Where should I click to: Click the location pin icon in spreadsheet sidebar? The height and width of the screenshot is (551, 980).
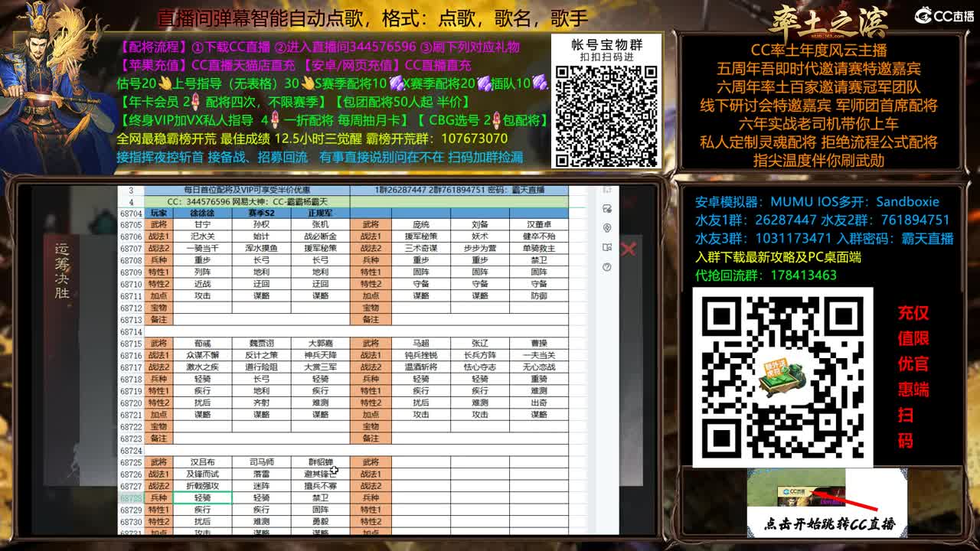pos(607,228)
